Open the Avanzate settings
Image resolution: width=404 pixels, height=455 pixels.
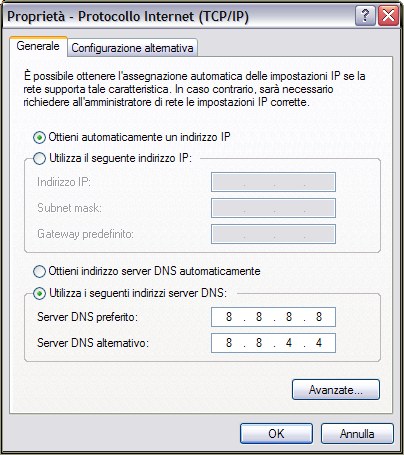pos(336,389)
